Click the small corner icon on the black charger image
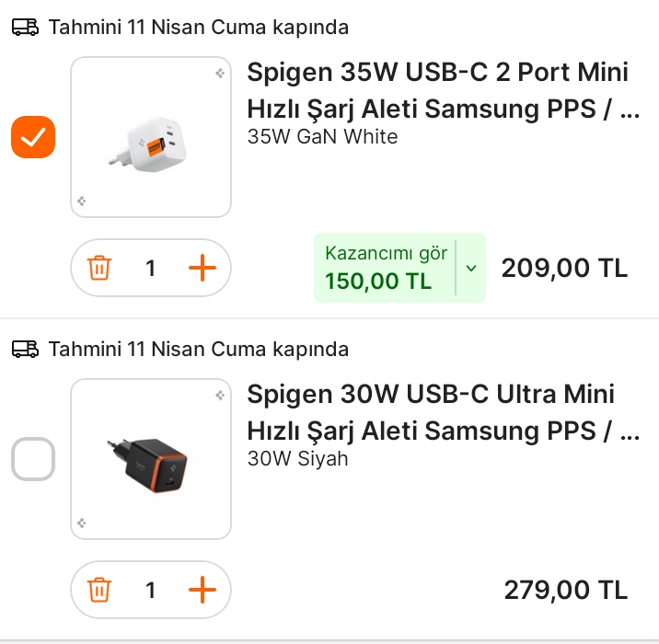The height and width of the screenshot is (644, 659). point(219,396)
